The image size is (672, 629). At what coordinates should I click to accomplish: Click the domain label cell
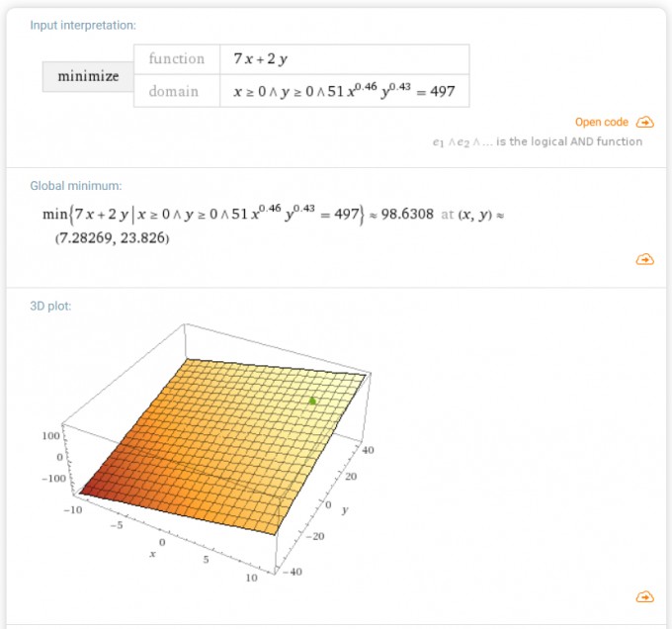(177, 91)
